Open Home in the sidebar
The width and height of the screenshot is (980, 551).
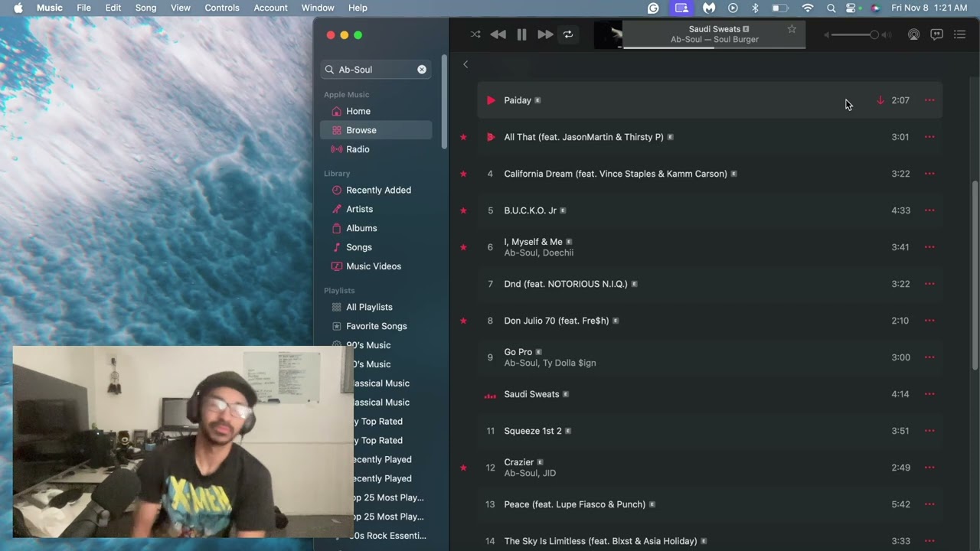click(376, 111)
